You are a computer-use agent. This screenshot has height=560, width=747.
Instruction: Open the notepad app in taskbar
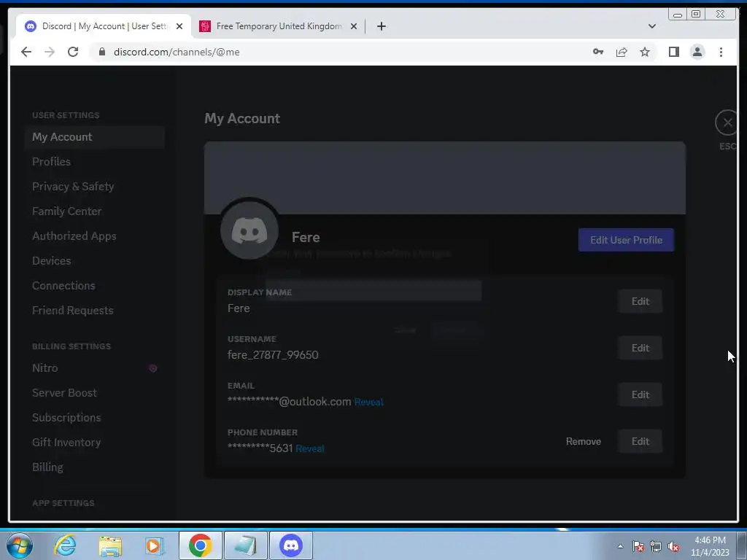(x=246, y=545)
